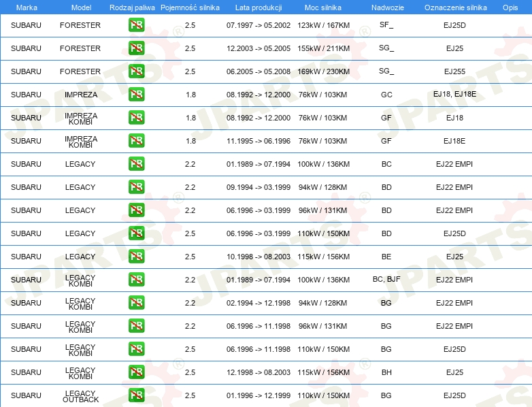The width and height of the screenshot is (532, 407).
Task: Click the EJ18, EJ18E engine code cell
Action: (454, 94)
